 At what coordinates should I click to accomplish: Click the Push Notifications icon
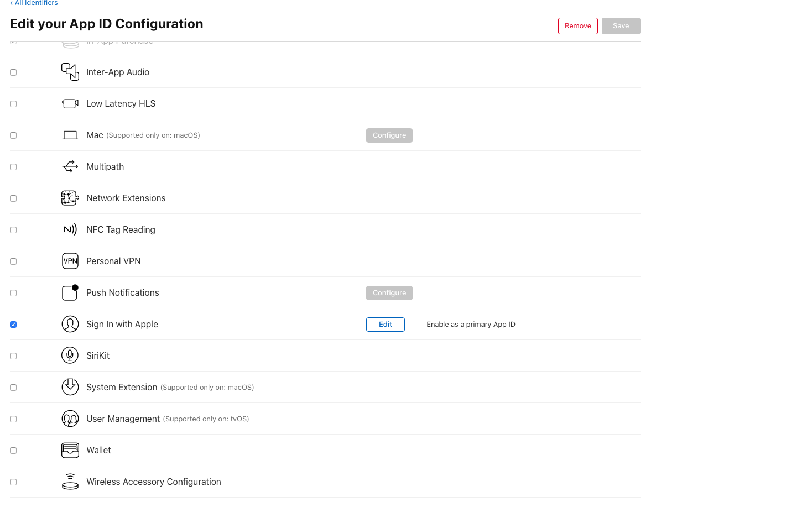click(70, 292)
